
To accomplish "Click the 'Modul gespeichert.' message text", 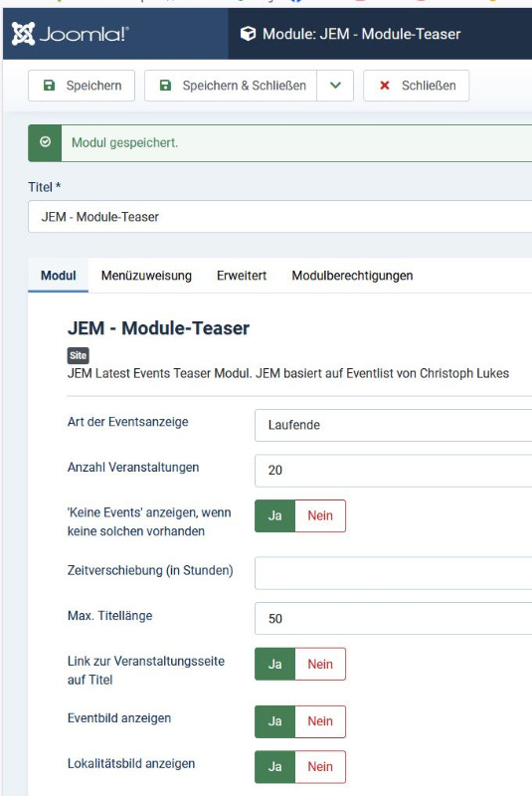I will coord(124,142).
